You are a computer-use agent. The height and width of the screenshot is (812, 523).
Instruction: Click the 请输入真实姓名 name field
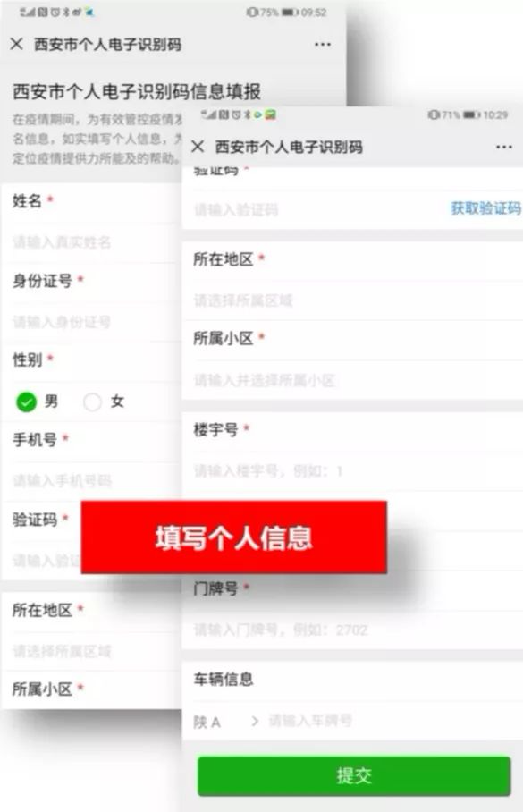tap(92, 241)
